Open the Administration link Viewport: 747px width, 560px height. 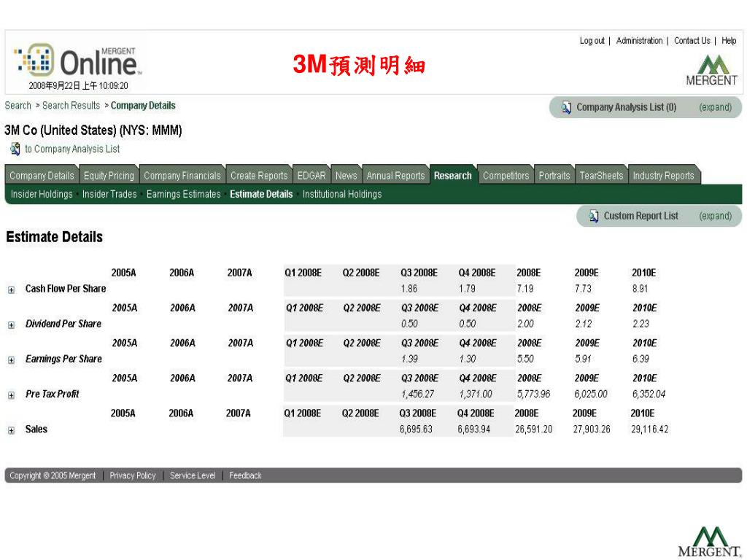click(x=639, y=41)
